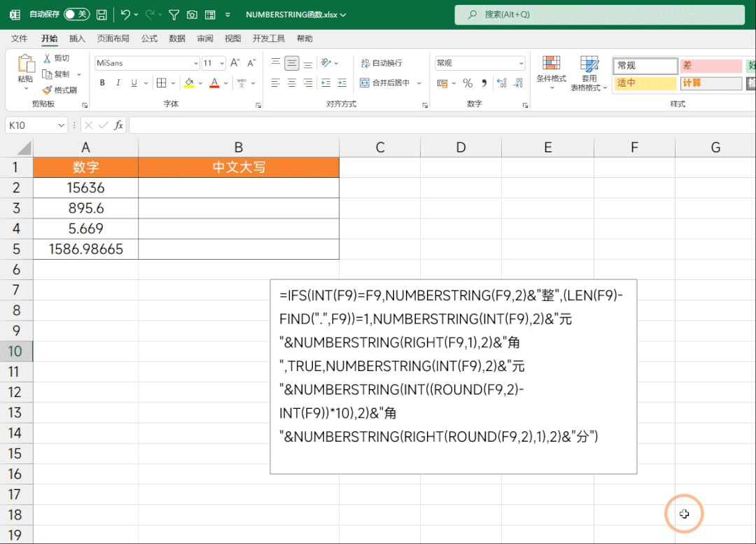Switch to the 页面布局 Page Layout tab

[113, 39]
